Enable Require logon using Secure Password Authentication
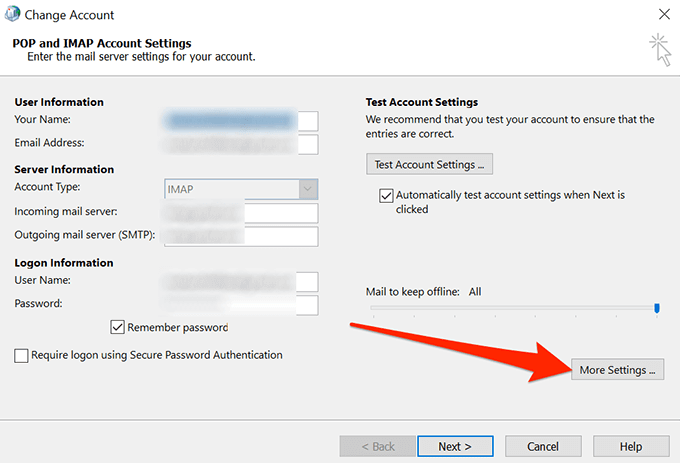This screenshot has width=680, height=463. pyautogui.click(x=22, y=355)
